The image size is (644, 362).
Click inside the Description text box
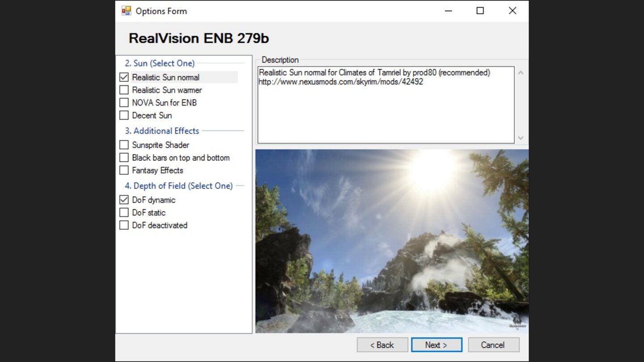pos(386,105)
